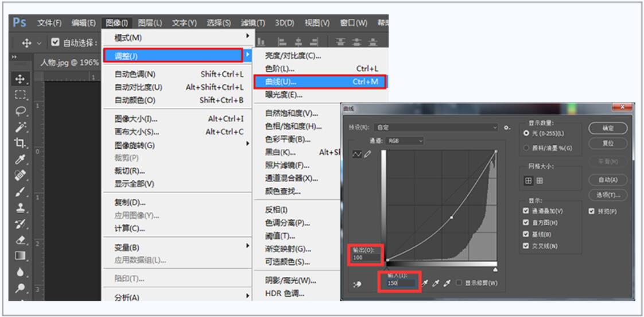This screenshot has width=644, height=317.
Task: Click the black point slider under the curve
Action: (387, 269)
